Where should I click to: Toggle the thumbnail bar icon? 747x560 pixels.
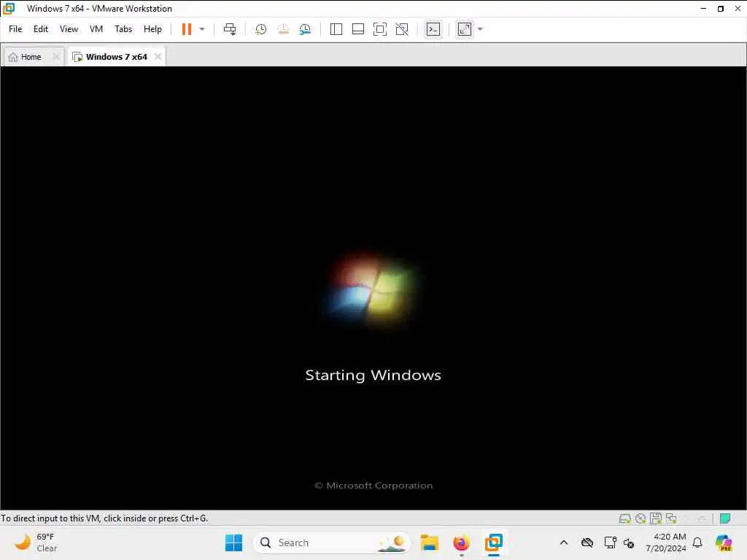(357, 29)
